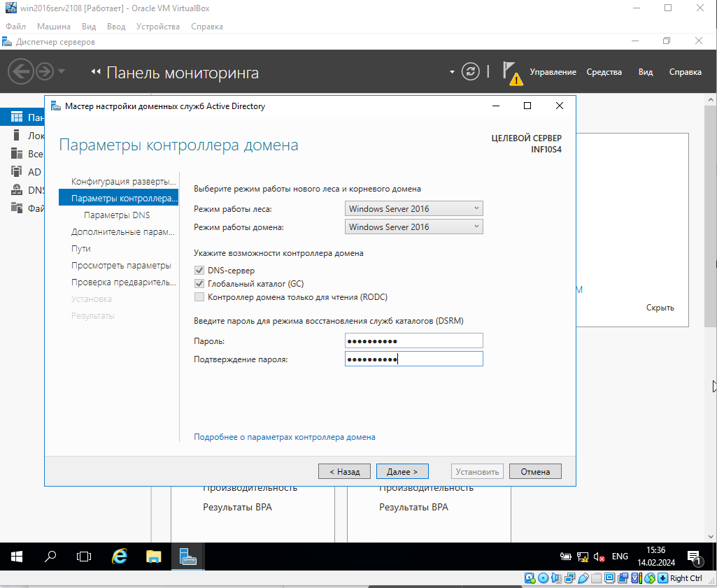The width and height of the screenshot is (717, 588).
Task: Open the Вид menu in VirtualBox
Action: pyautogui.click(x=89, y=27)
